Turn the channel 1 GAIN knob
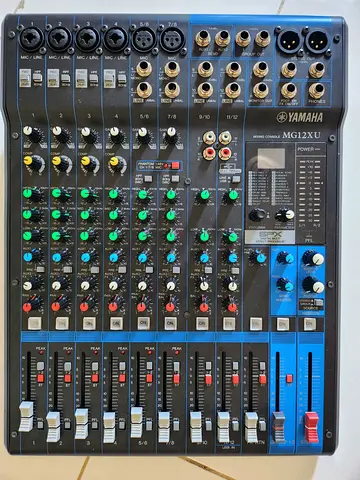Image resolution: width=360 pixels, height=480 pixels. [28, 131]
